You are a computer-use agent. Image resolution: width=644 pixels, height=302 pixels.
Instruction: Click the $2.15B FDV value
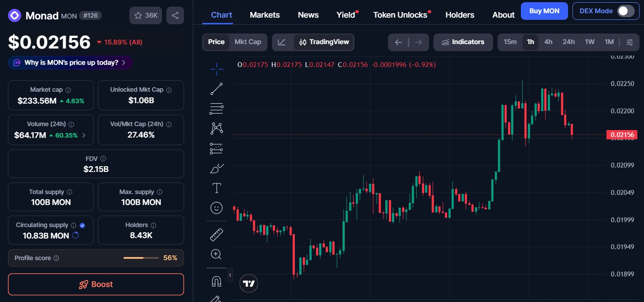click(96, 169)
